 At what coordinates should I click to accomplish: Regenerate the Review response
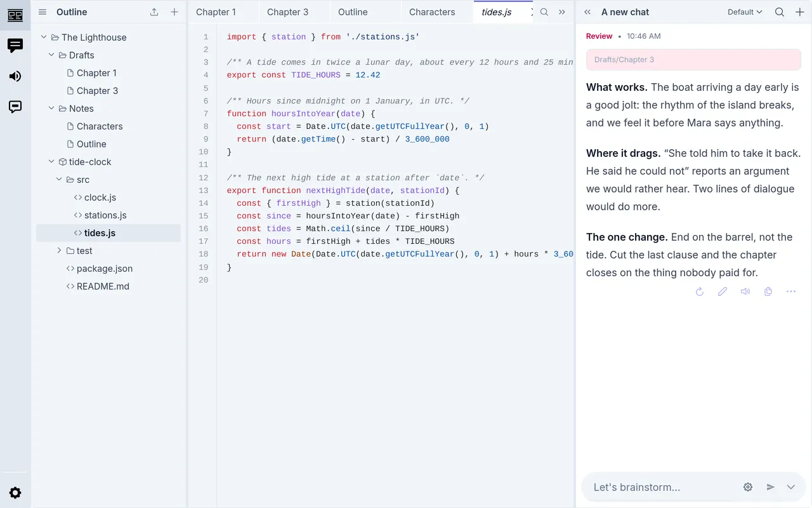(700, 291)
